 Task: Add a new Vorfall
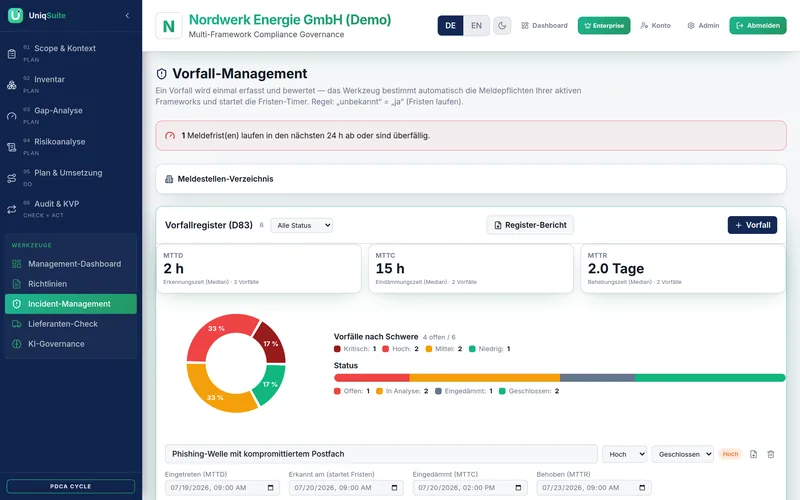coord(753,225)
